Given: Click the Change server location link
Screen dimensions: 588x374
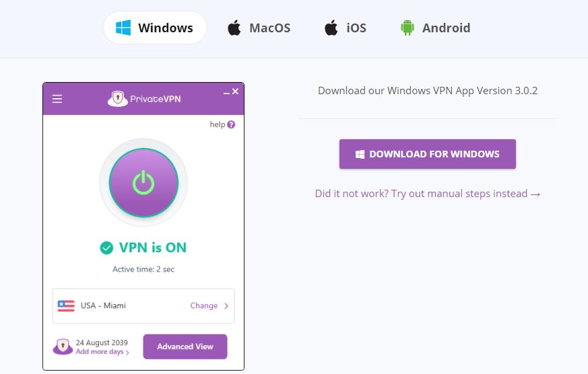Looking at the screenshot, I should [203, 305].
